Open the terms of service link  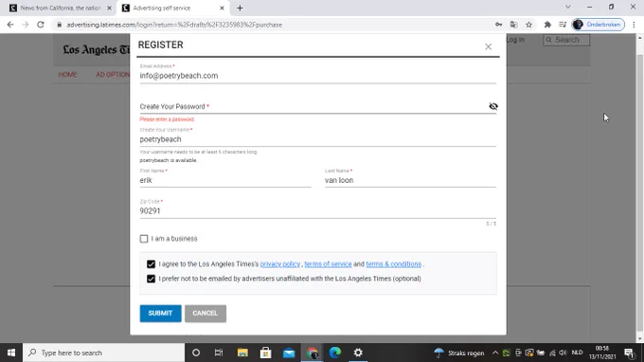pos(329,264)
